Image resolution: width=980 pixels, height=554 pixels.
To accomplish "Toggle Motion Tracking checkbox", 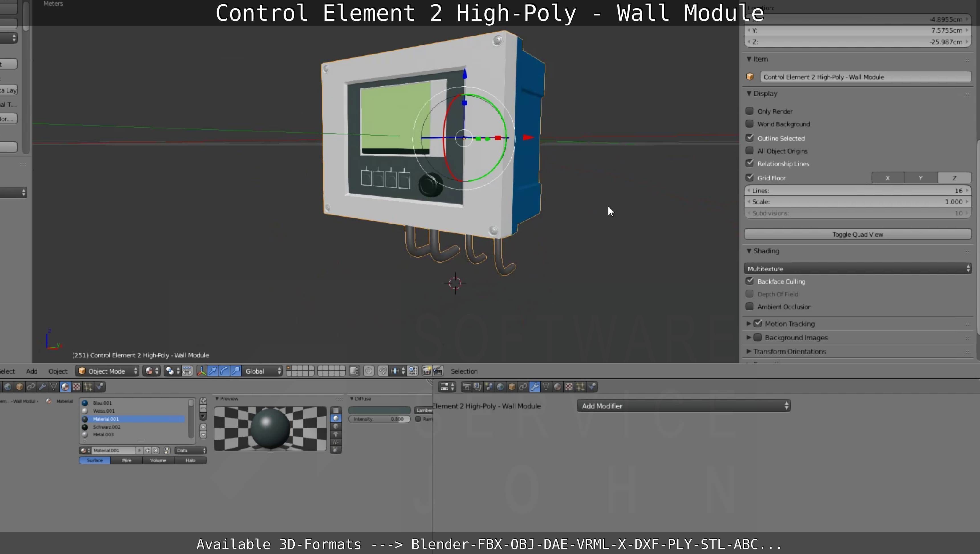I will 758,323.
